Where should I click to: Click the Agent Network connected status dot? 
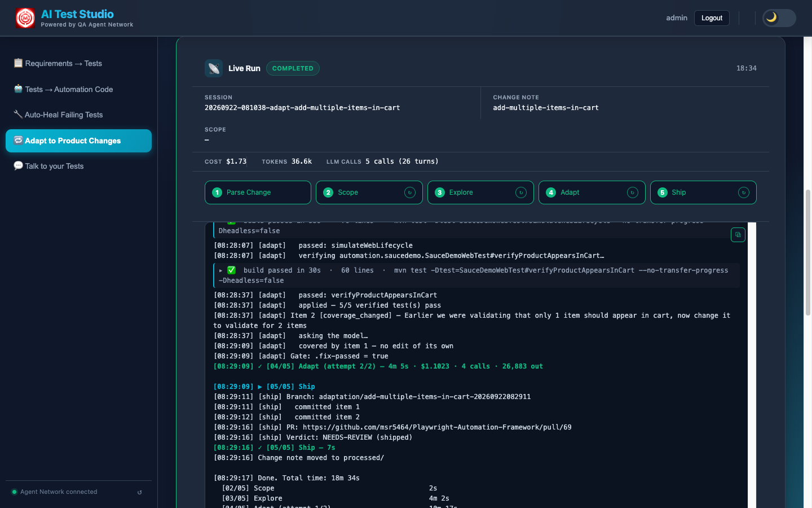pyautogui.click(x=14, y=492)
